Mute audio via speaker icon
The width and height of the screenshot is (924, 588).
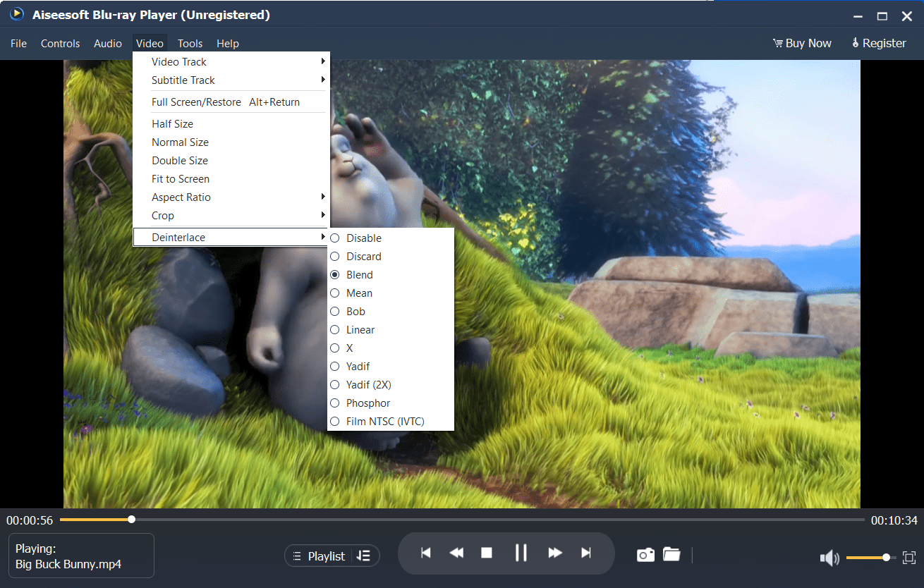coord(829,558)
